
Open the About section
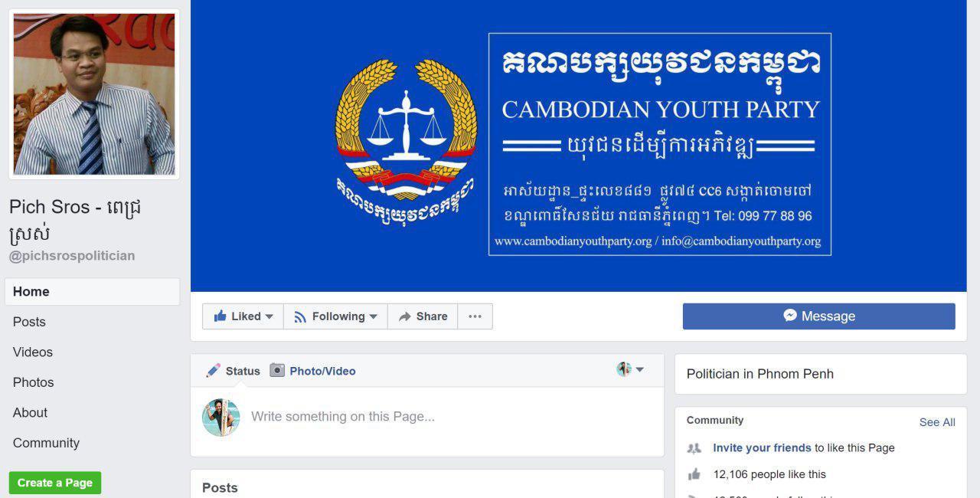click(31, 412)
